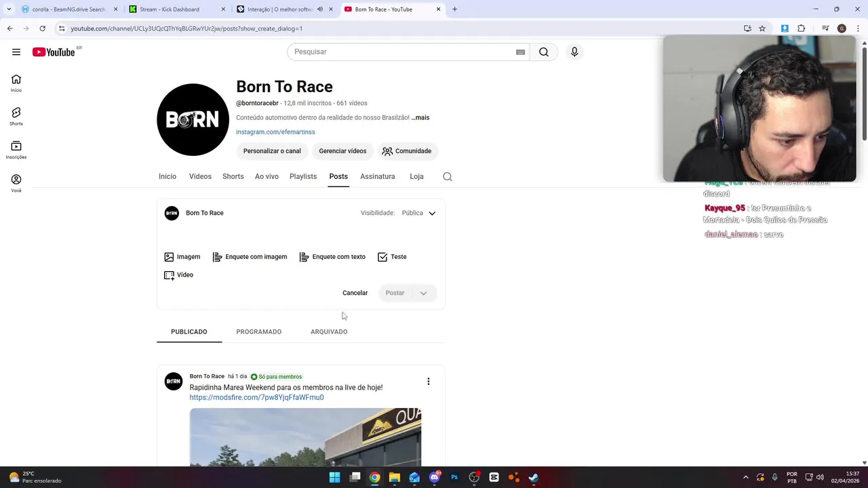This screenshot has height=488, width=868.
Task: Open Discord from the taskbar
Action: 435,477
